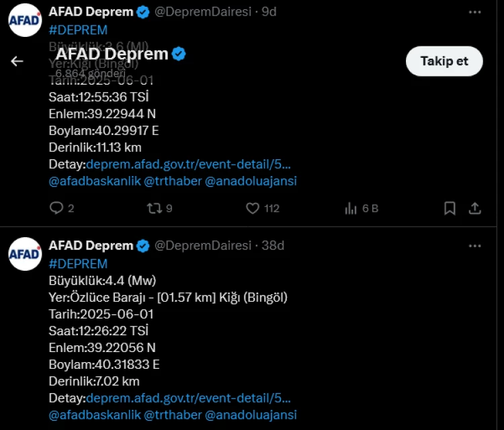Click the back arrow icon
This screenshot has width=504, height=430.
[x=17, y=61]
